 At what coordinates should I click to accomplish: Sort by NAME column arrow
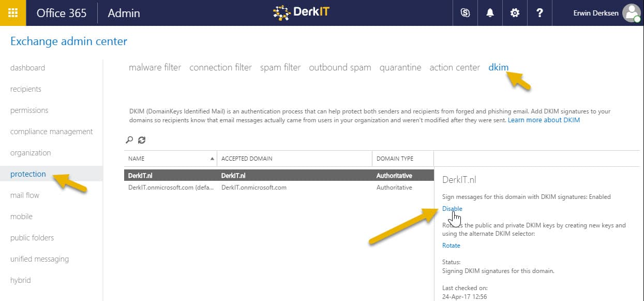coord(212,159)
